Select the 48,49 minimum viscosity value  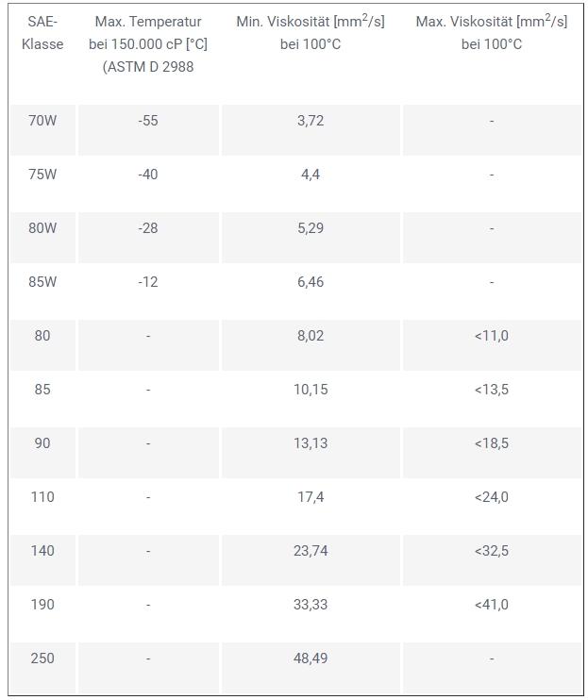pyautogui.click(x=311, y=658)
